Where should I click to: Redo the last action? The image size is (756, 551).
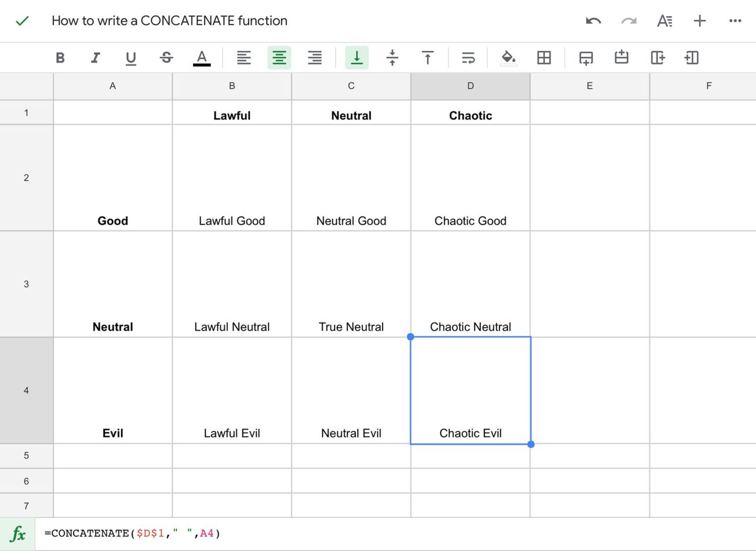point(628,21)
